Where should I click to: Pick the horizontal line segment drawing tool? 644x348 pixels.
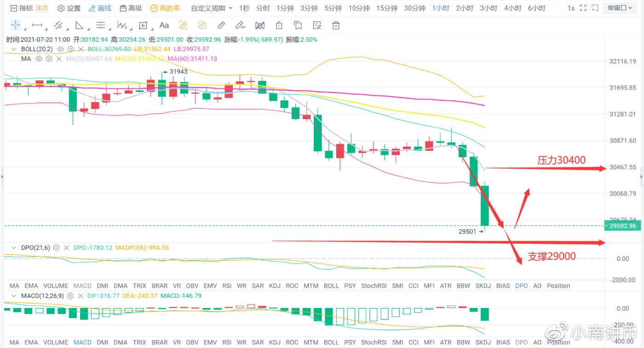coord(37,25)
